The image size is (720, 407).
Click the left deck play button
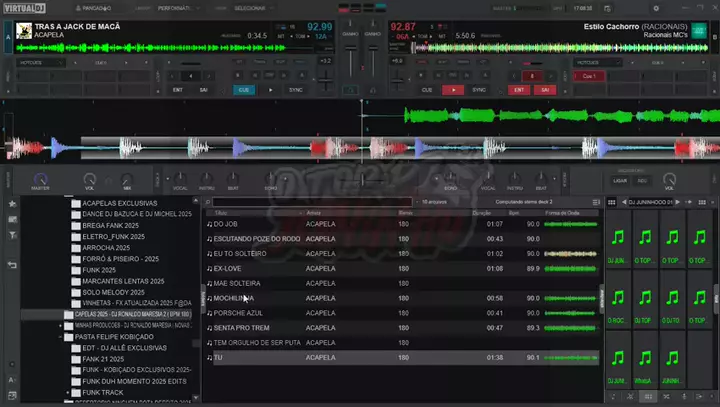point(270,90)
